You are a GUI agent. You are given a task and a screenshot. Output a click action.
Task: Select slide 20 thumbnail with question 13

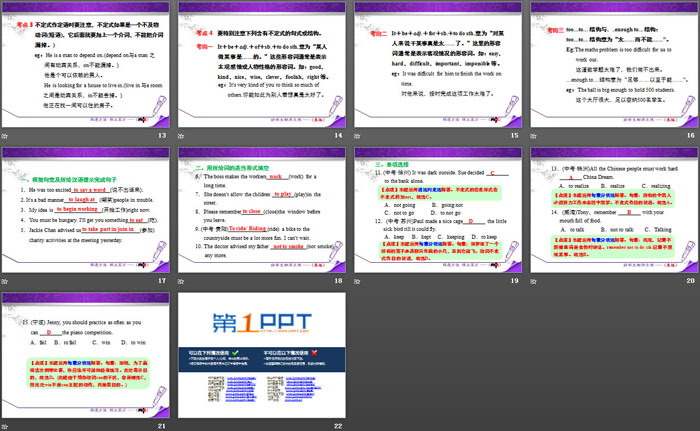coord(614,210)
